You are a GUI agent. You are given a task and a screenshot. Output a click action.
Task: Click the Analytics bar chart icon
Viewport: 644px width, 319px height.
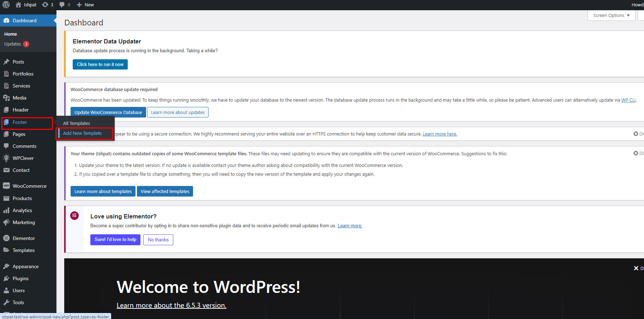click(x=6, y=210)
